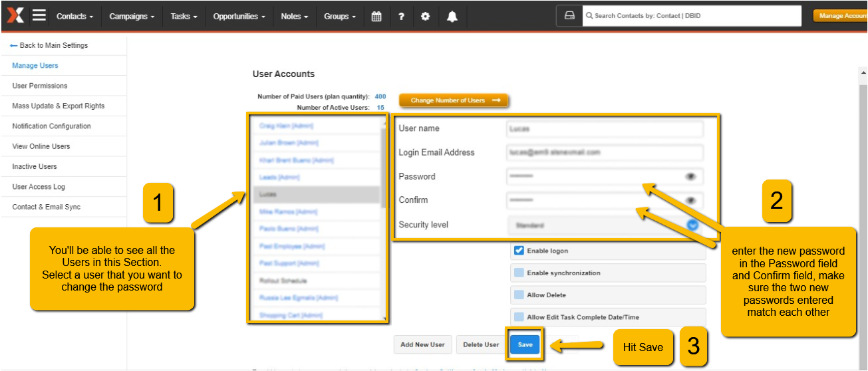
Task: Click the X logo in top-left corner
Action: pyautogui.click(x=15, y=15)
